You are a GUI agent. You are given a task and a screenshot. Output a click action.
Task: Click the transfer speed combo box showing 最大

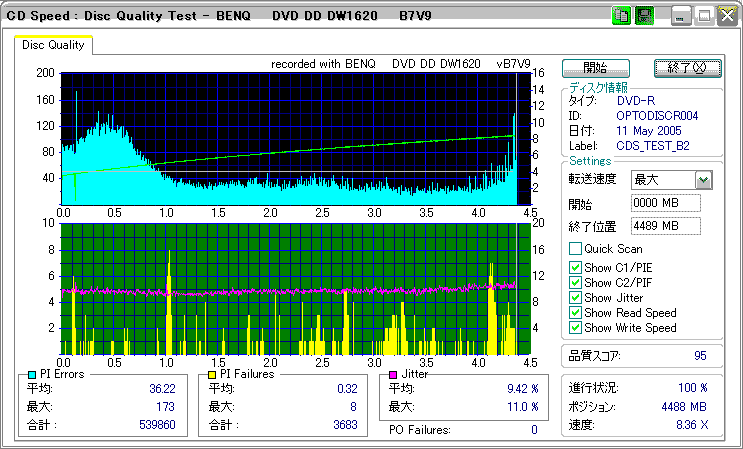coord(662,180)
